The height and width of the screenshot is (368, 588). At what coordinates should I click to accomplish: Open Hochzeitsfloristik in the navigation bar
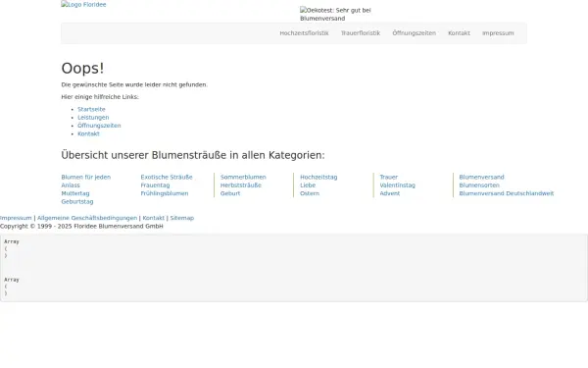pyautogui.click(x=304, y=33)
